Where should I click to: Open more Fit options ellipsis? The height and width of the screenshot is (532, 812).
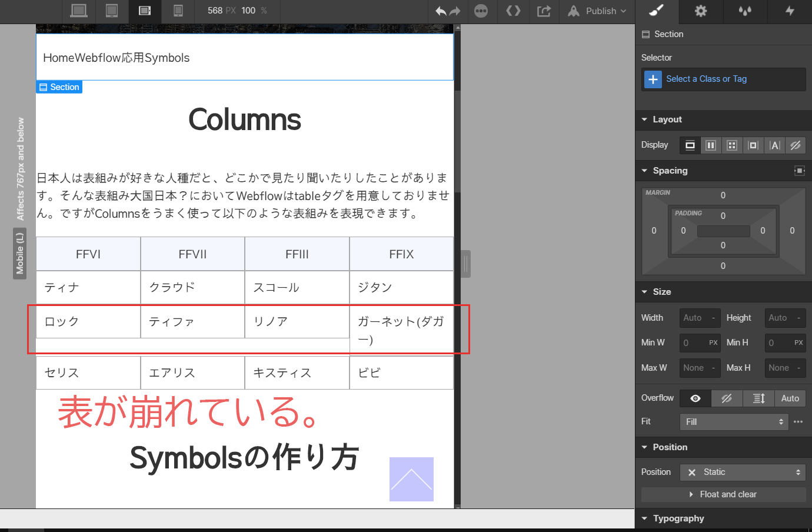click(x=798, y=422)
